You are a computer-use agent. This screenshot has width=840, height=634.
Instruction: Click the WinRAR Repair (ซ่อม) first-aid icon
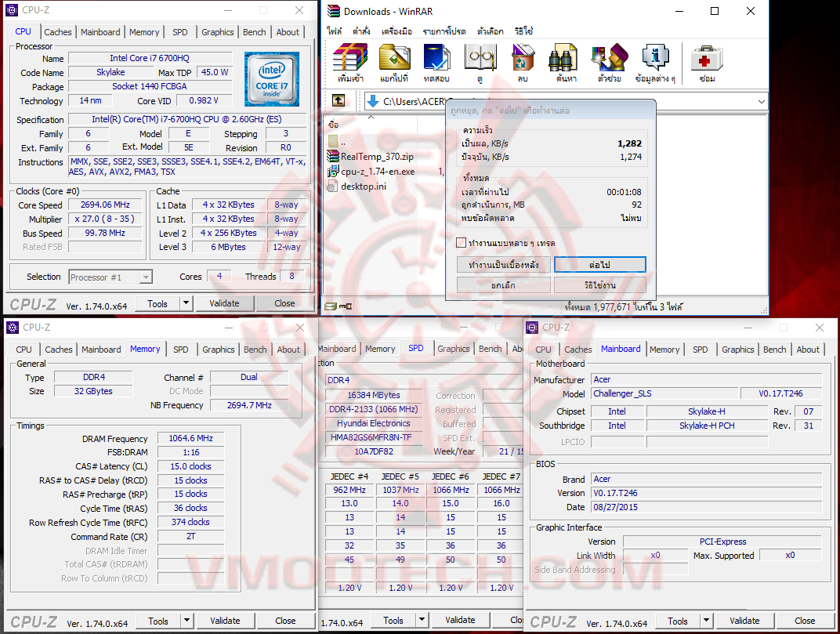707,57
